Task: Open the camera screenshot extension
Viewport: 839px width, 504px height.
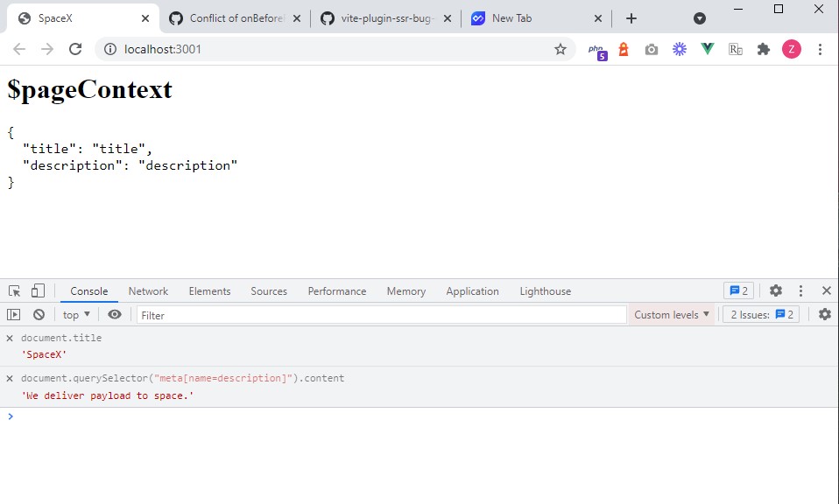Action: [x=651, y=49]
